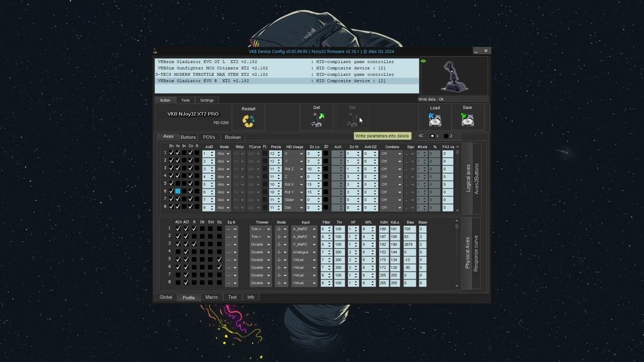Image resolution: width=644 pixels, height=362 pixels.
Task: Open the Settings tab
Action: click(x=207, y=100)
